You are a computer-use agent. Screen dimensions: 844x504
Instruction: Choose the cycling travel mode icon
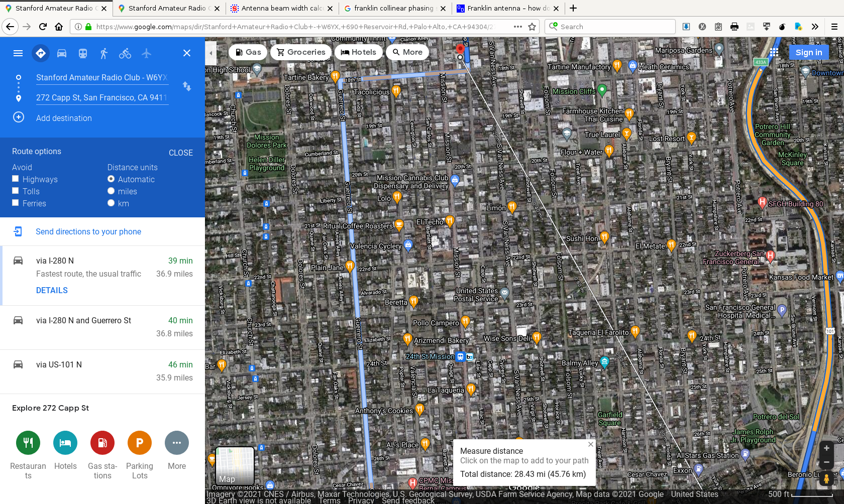pyautogui.click(x=125, y=53)
